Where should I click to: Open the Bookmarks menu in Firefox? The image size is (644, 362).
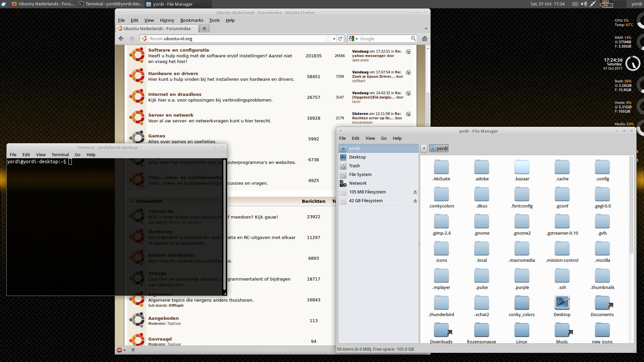click(192, 20)
